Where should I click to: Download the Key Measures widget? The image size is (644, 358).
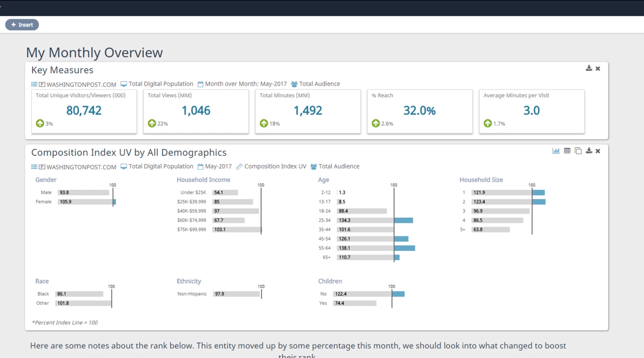(588, 68)
